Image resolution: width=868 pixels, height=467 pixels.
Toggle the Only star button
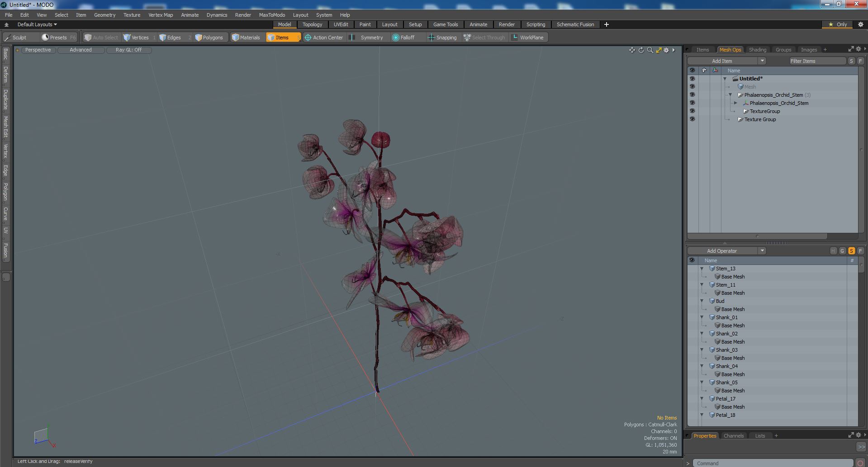pos(838,24)
